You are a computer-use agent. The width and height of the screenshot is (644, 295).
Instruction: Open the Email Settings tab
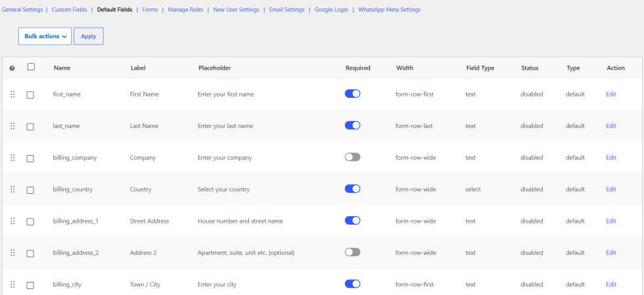287,9
